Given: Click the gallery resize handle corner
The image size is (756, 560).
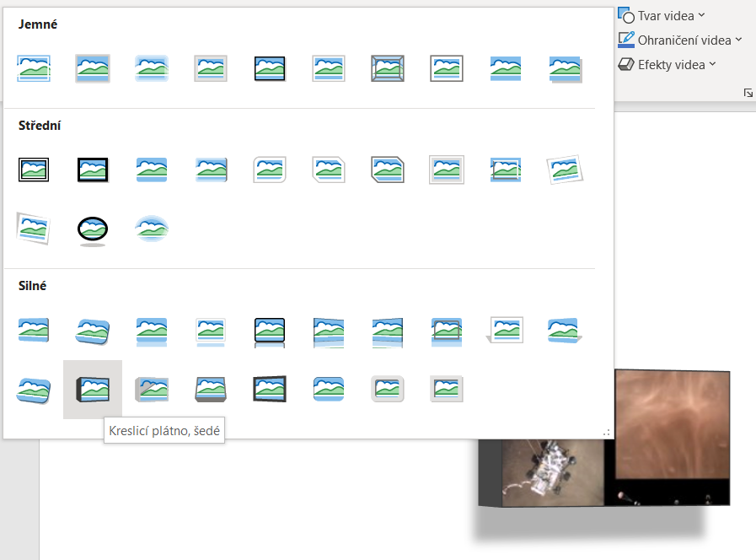Looking at the screenshot, I should pyautogui.click(x=606, y=432).
